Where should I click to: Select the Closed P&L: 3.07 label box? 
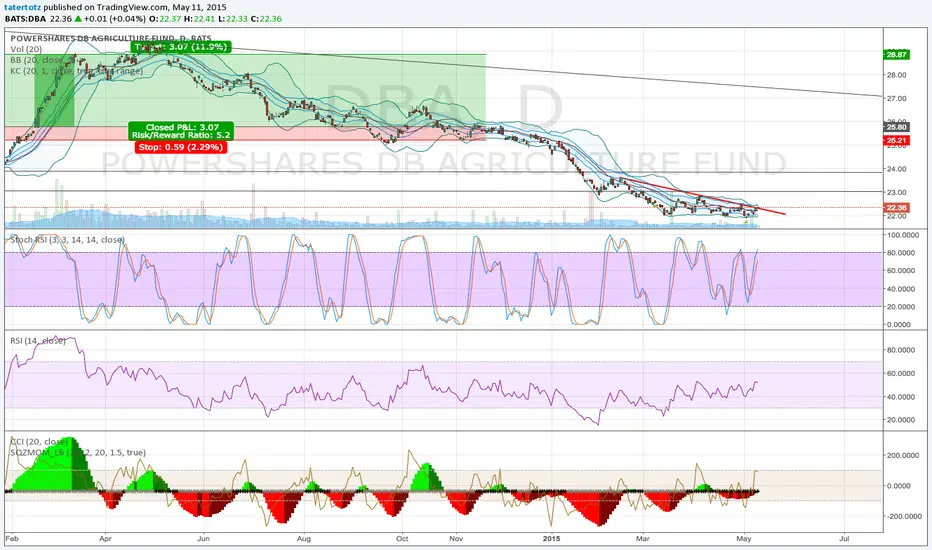(x=181, y=131)
